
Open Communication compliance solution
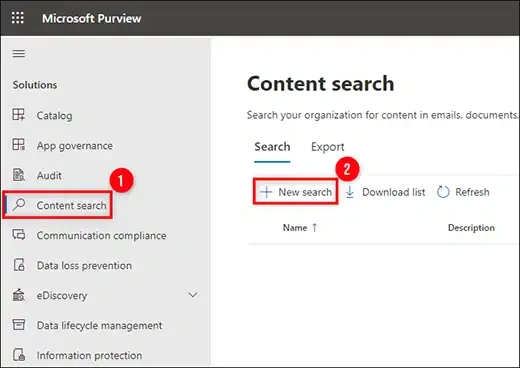pos(101,235)
